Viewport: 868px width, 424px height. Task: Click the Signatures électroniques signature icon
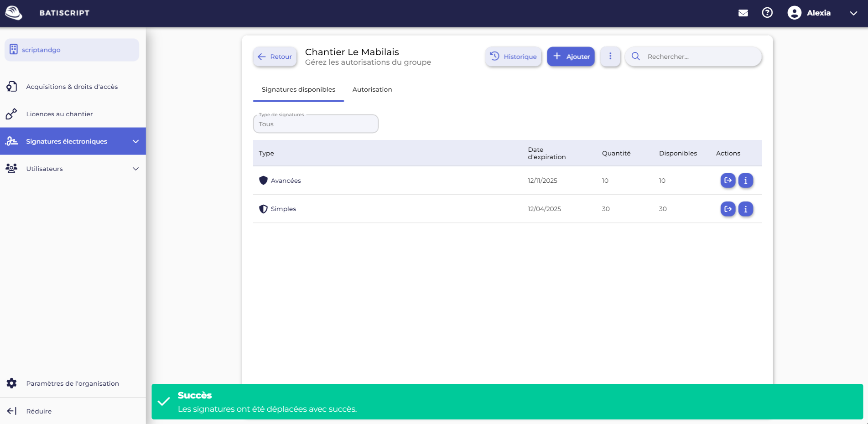click(x=11, y=141)
